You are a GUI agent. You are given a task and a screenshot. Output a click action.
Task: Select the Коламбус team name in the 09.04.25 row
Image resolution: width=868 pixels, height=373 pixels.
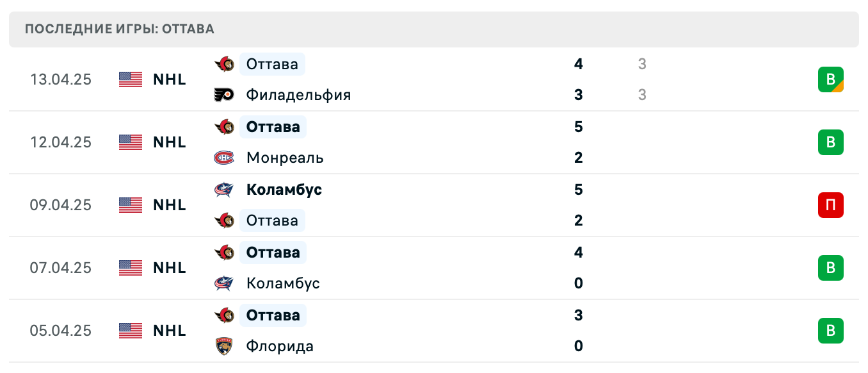(x=284, y=190)
